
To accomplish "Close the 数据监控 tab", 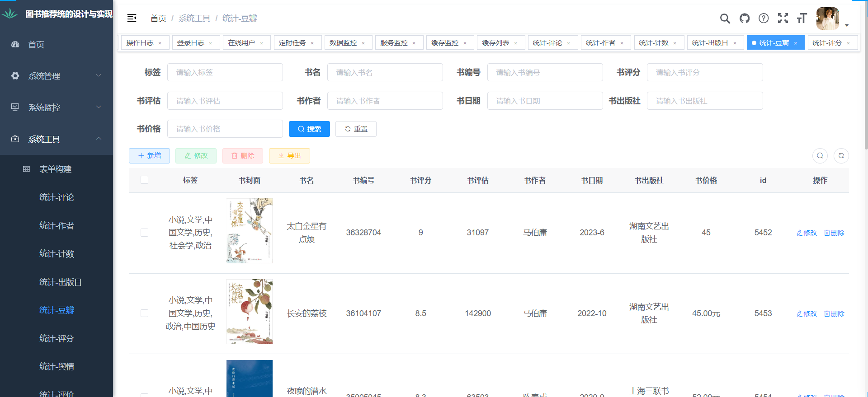I will 363,43.
